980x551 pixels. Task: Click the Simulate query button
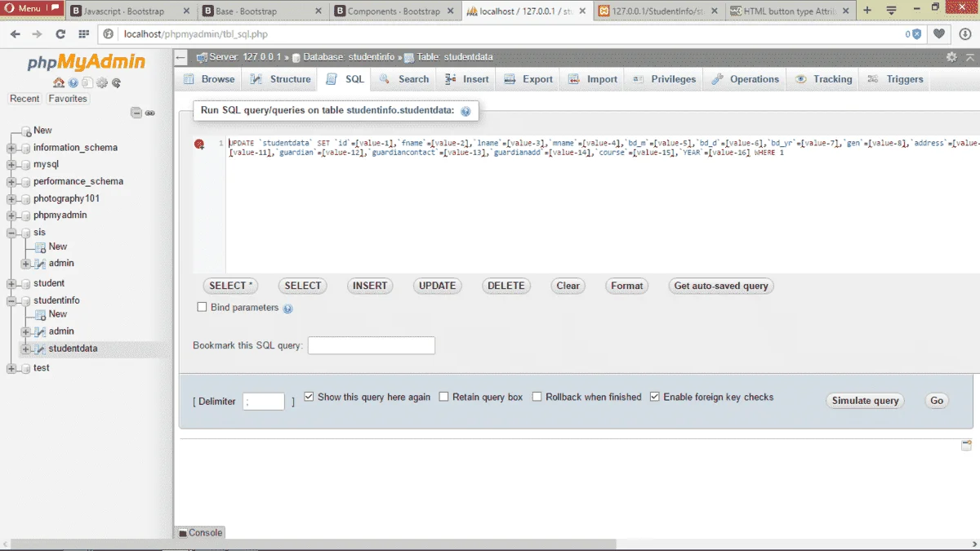pyautogui.click(x=865, y=401)
